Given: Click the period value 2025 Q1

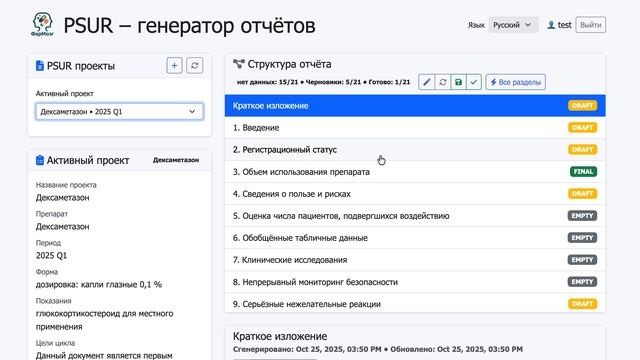Looking at the screenshot, I should tap(51, 256).
